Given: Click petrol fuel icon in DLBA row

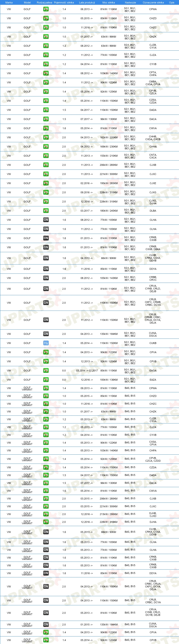Looking at the screenshot, I should pyautogui.click(x=46, y=211).
